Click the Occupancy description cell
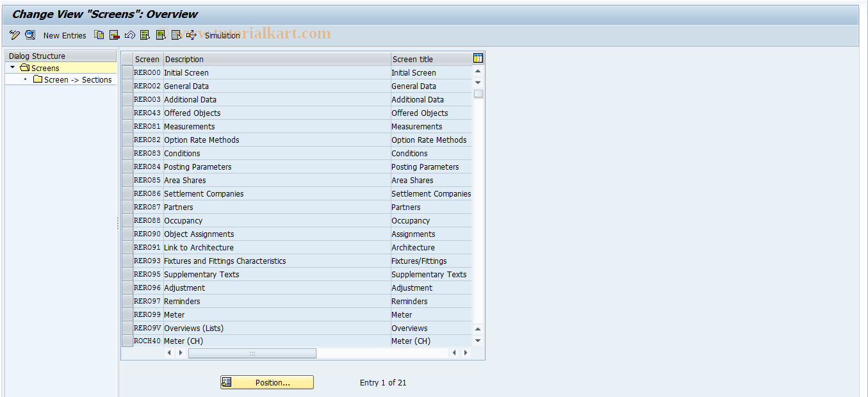This screenshot has height=397, width=868. pyautogui.click(x=277, y=220)
